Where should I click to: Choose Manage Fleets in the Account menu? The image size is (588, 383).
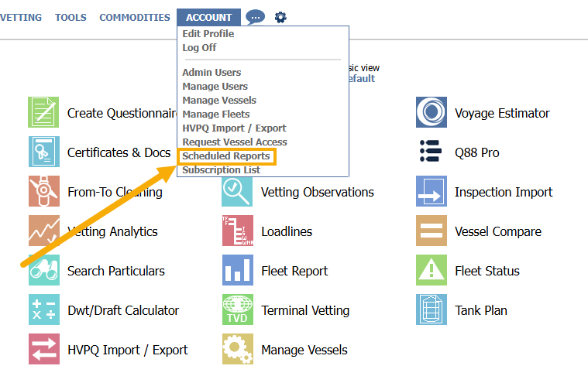[x=215, y=115]
